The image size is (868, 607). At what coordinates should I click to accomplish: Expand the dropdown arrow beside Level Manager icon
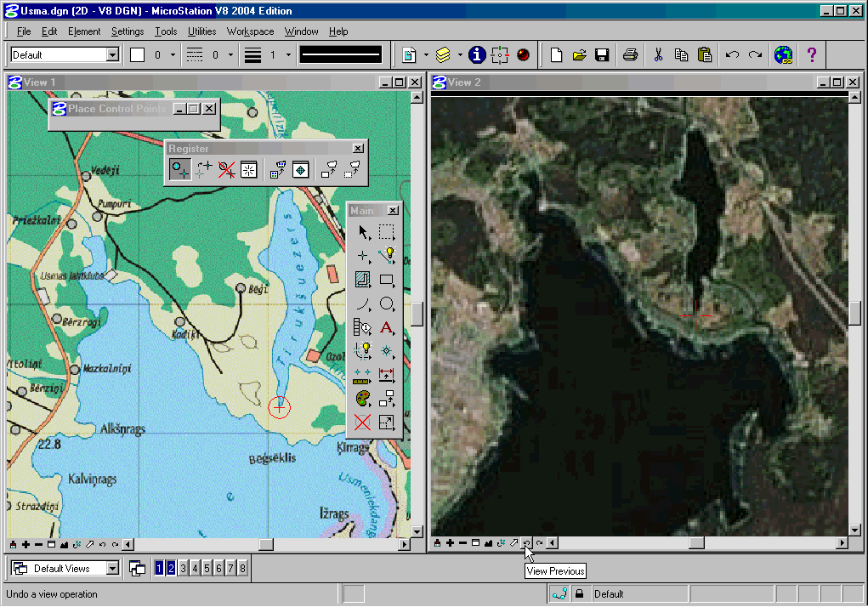459,54
